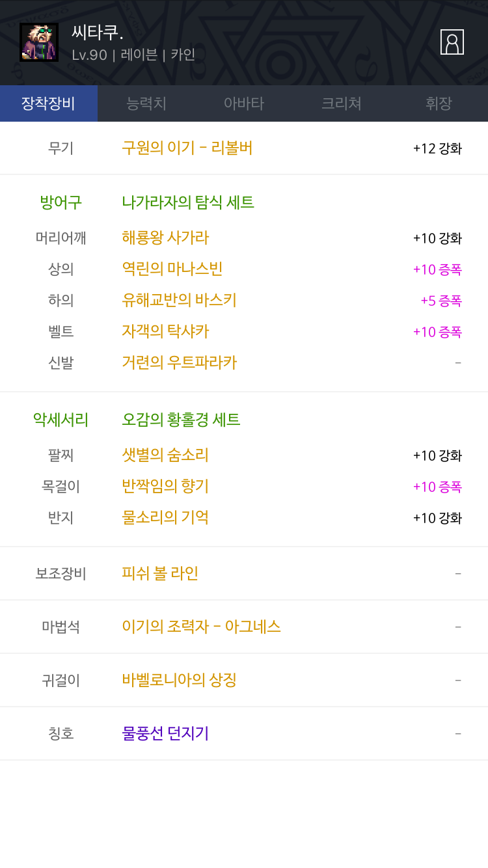Open weapon 구원의 이기 - 리볼버

pos(187,148)
